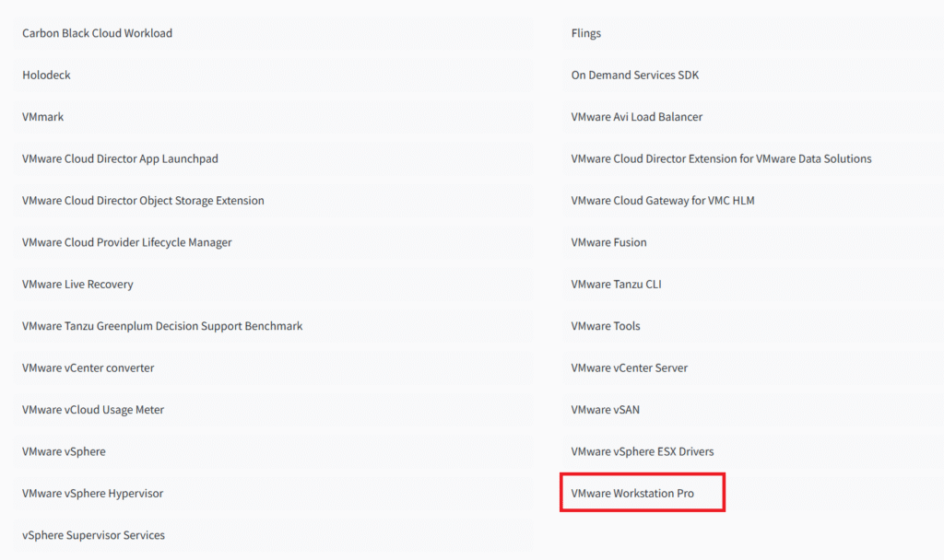
Task: Select VMware vSphere ESX Drivers
Action: pyautogui.click(x=643, y=451)
